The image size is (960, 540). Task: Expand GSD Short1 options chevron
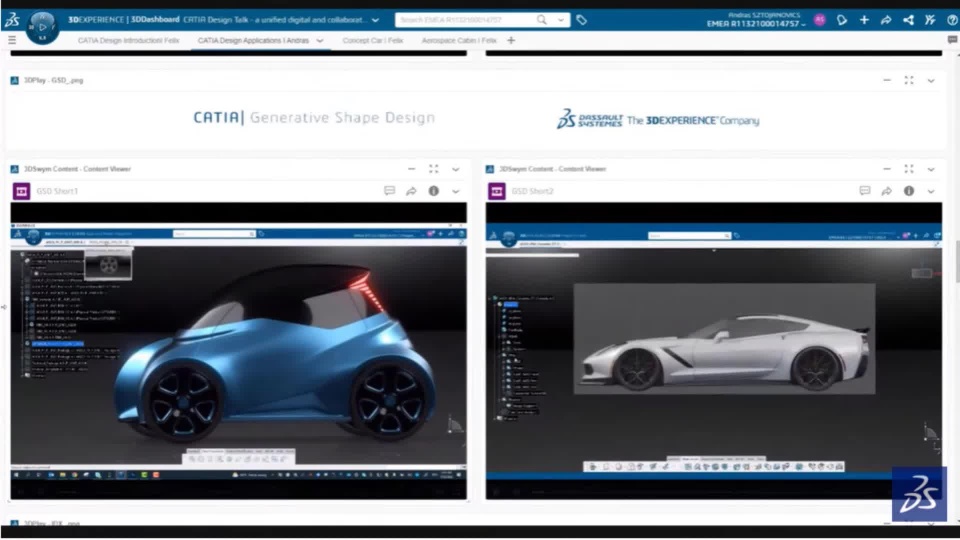[456, 192]
